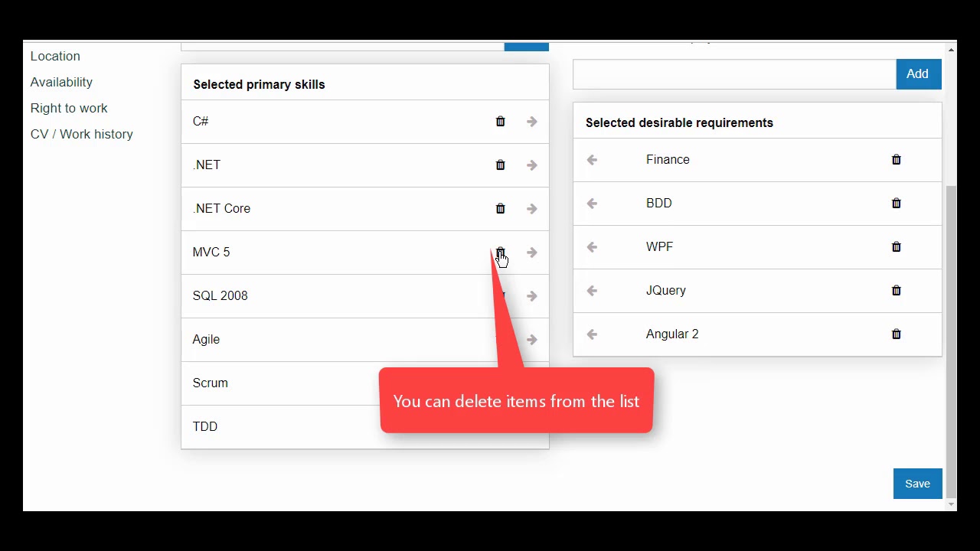
Task: Move WPF to primary skills arrow
Action: [x=592, y=247]
